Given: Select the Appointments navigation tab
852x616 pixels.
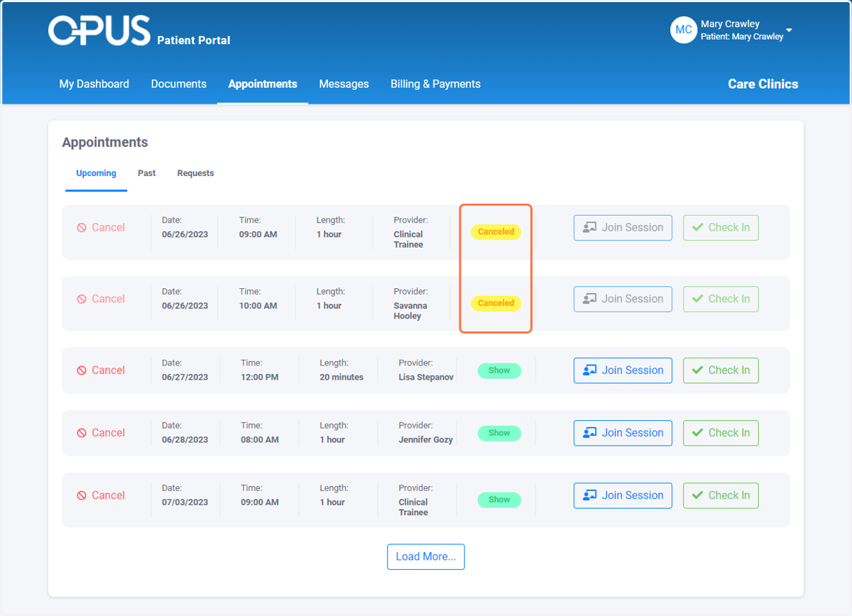Looking at the screenshot, I should pos(263,84).
